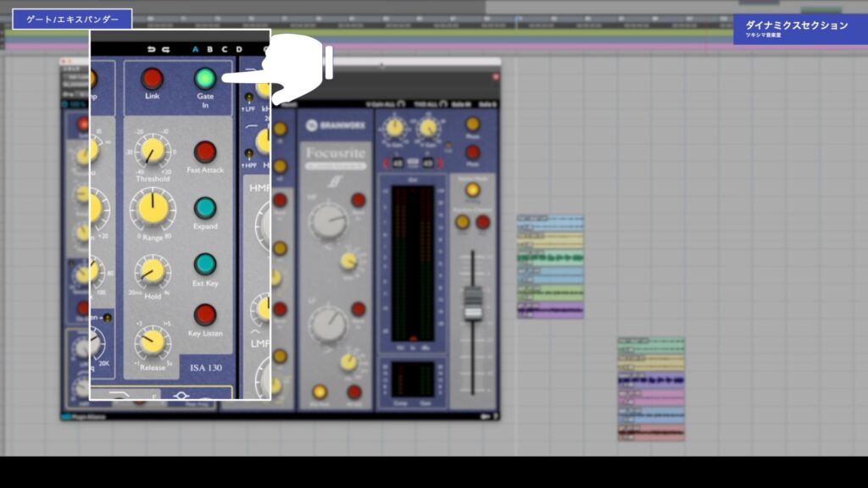Select preset slot C
The width and height of the screenshot is (868, 488).
pos(224,49)
